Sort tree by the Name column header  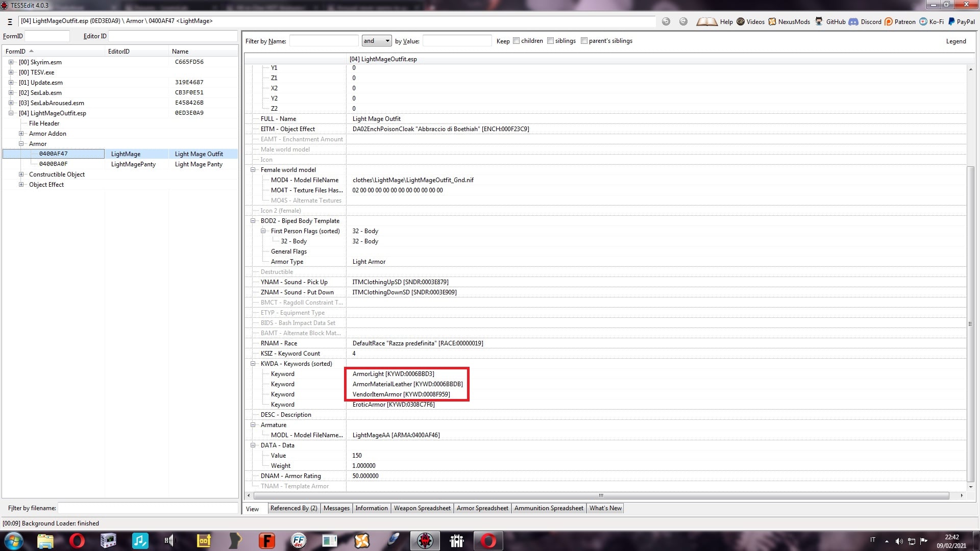point(203,52)
